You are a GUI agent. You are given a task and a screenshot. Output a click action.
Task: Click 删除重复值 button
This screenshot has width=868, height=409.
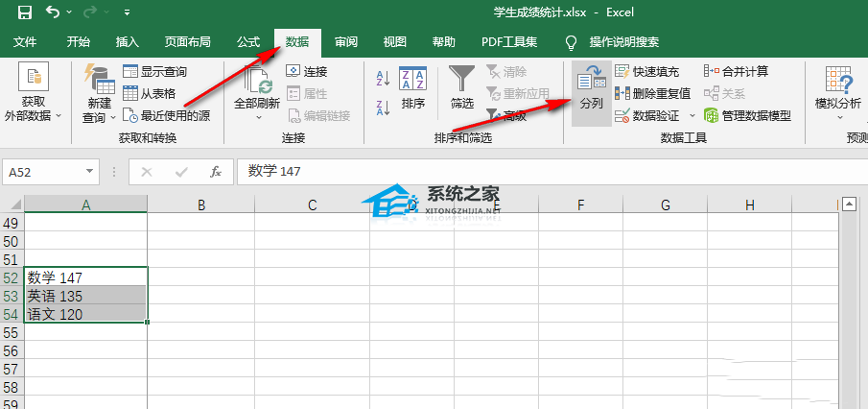coord(653,94)
